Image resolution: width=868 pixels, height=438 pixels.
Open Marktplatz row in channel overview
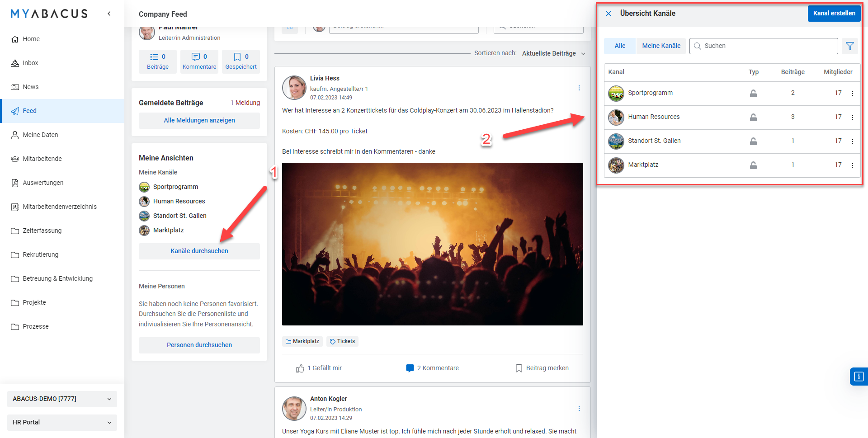pyautogui.click(x=732, y=165)
